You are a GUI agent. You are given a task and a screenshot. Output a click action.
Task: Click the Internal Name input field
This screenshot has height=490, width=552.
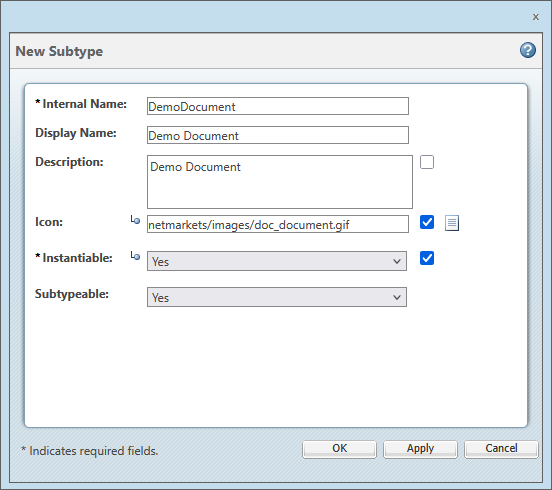pyautogui.click(x=278, y=106)
